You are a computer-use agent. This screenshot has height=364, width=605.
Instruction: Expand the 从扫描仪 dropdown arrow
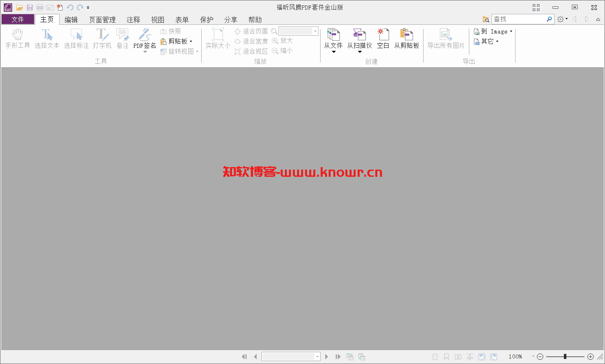(360, 52)
